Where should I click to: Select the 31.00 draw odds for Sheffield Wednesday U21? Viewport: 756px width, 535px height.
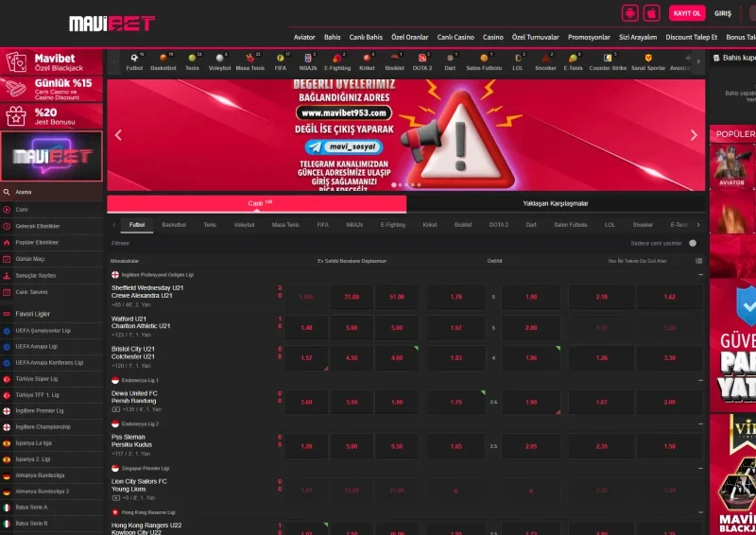tap(352, 297)
